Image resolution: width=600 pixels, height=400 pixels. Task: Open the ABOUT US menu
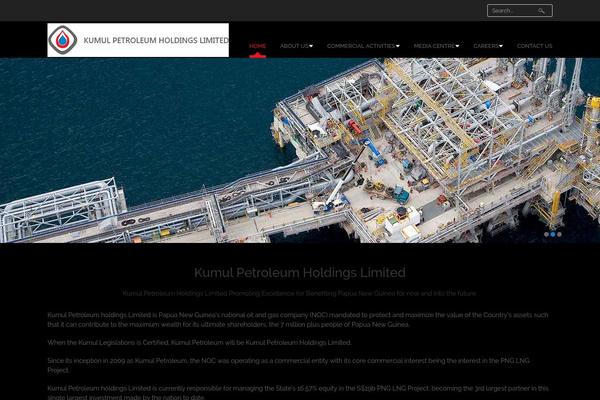tap(294, 46)
